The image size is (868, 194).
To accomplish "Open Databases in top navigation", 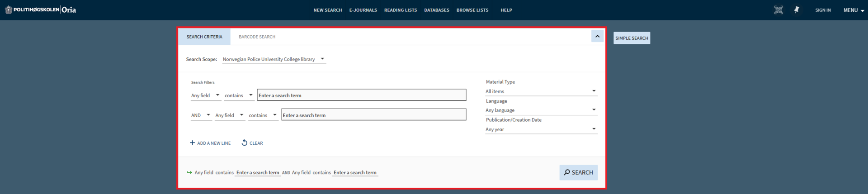I will 437,10.
